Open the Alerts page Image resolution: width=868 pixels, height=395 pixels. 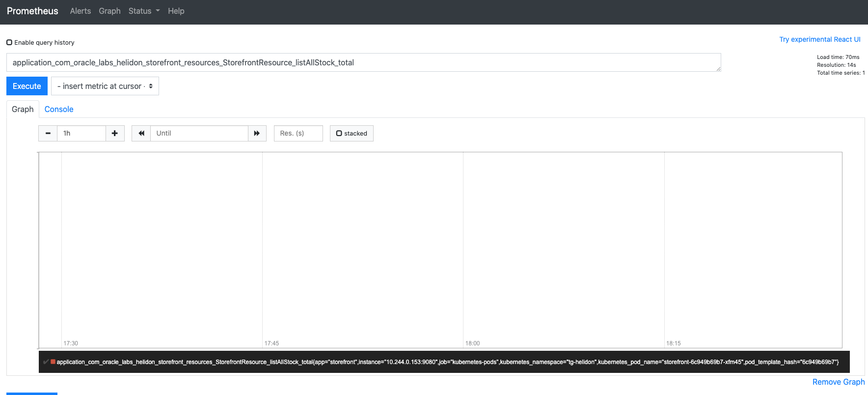pos(81,11)
